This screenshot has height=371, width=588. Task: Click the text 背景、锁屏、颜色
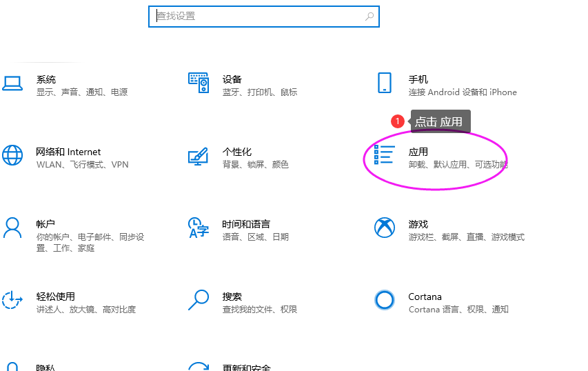point(255,164)
